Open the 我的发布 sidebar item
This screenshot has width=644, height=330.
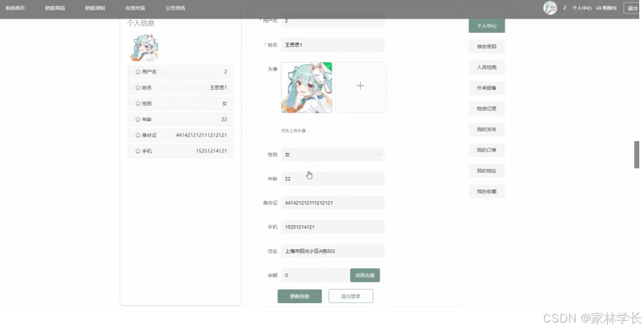487,129
